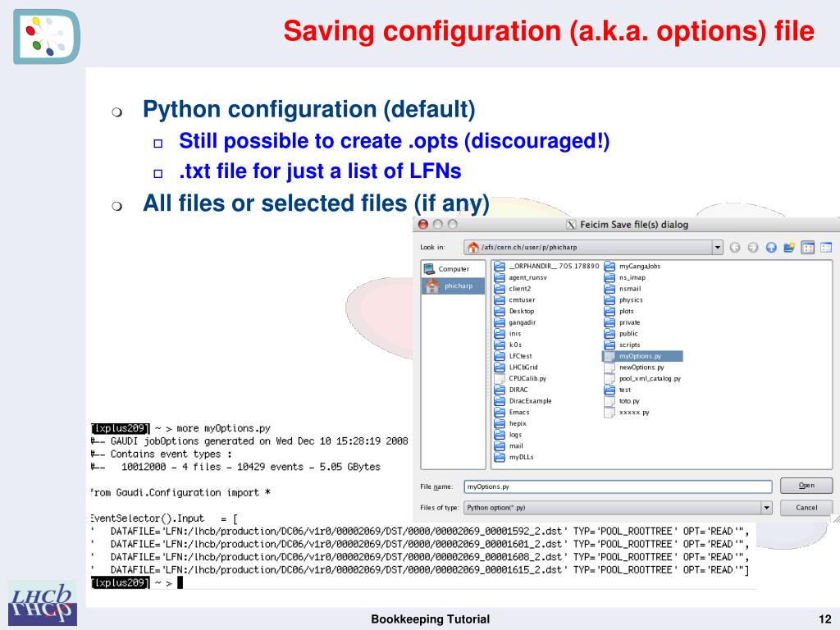The image size is (840, 630).
Task: Select phicharp home in the sidebar
Action: click(x=453, y=285)
